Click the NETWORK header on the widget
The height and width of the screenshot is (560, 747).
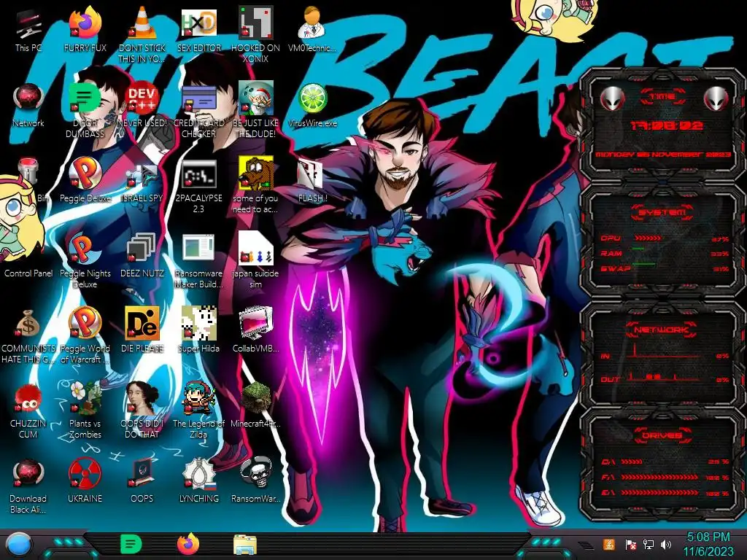click(x=661, y=330)
